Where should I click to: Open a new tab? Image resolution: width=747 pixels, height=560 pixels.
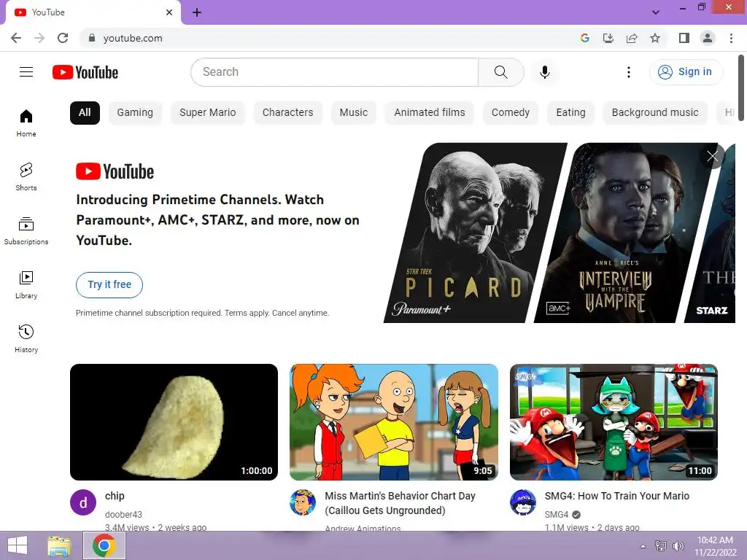[197, 12]
